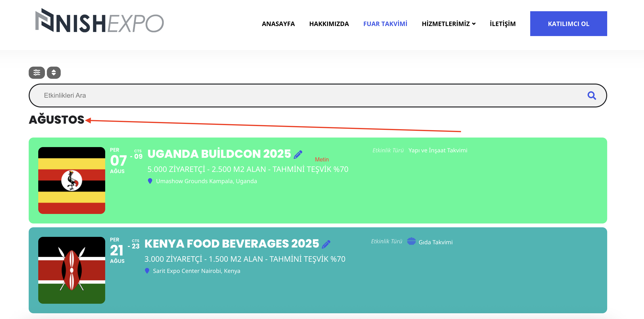The image size is (644, 319).
Task: Select the Fuar Takvimi menu item
Action: (x=385, y=24)
